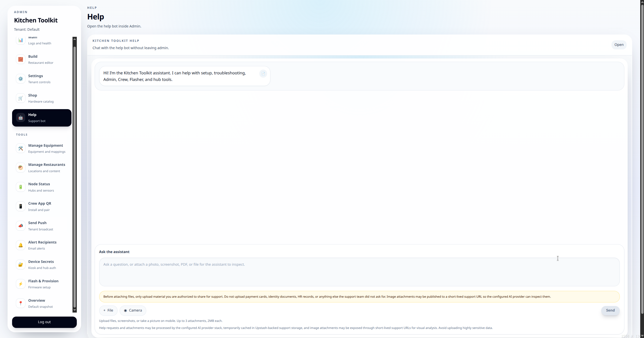The width and height of the screenshot is (644, 338).
Task: Click the sidebar scrollbar thumb
Action: pos(75,177)
